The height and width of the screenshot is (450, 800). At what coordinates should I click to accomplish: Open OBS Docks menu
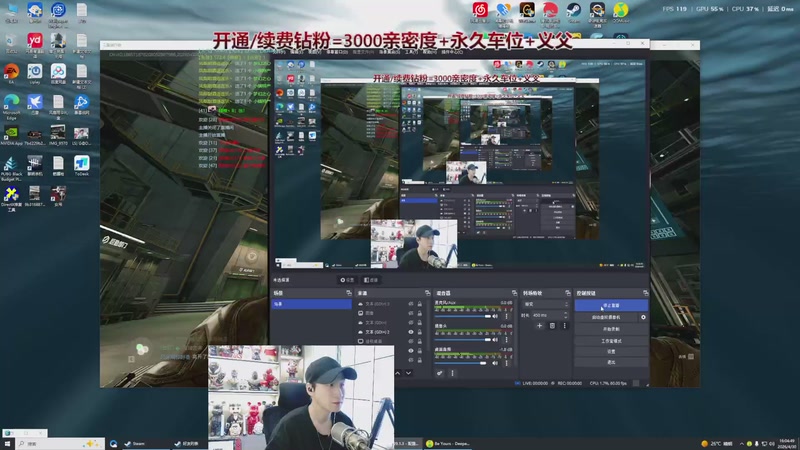pos(337,52)
